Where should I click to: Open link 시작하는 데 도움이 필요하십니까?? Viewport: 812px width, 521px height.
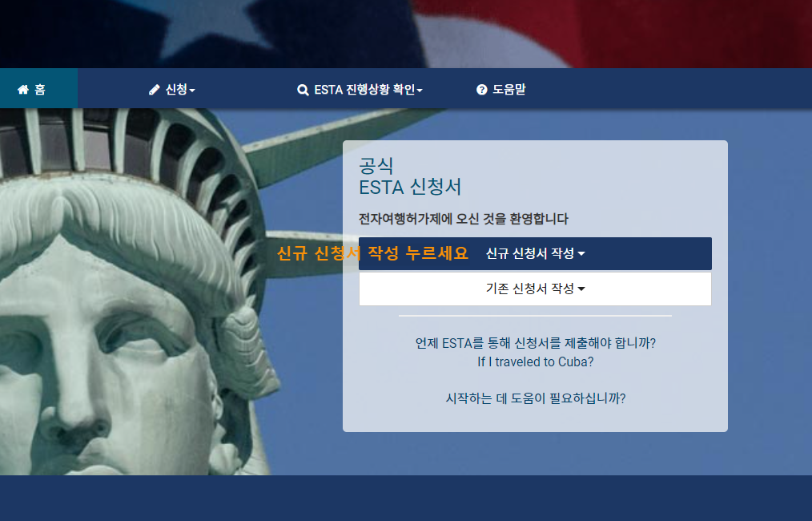click(x=536, y=398)
